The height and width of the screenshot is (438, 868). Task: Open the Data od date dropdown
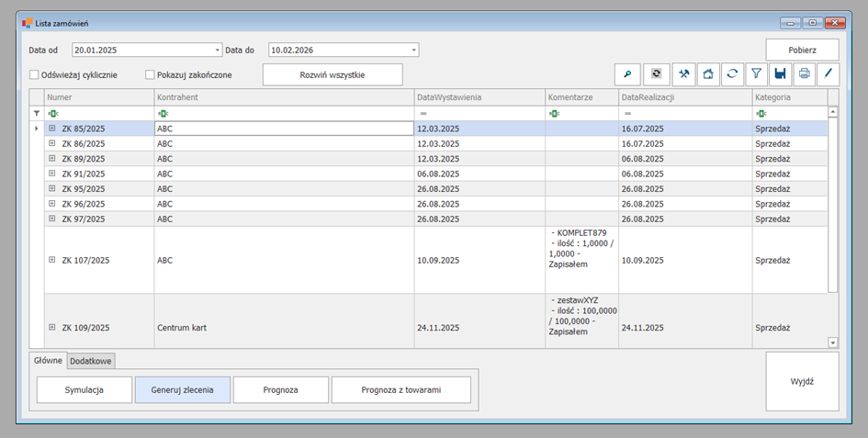[x=218, y=50]
